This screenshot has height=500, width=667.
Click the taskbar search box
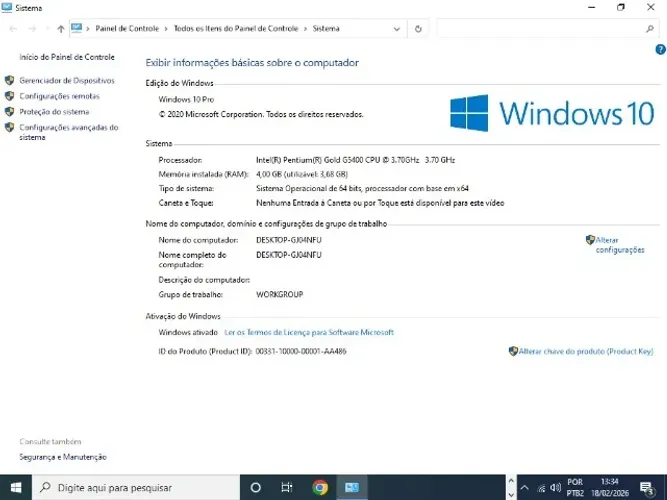pyautogui.click(x=136, y=487)
